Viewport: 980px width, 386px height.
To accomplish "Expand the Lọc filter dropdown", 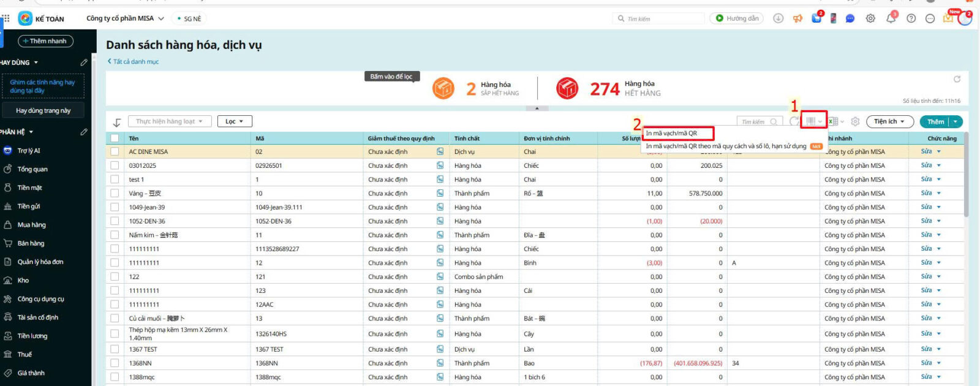I will pos(235,121).
